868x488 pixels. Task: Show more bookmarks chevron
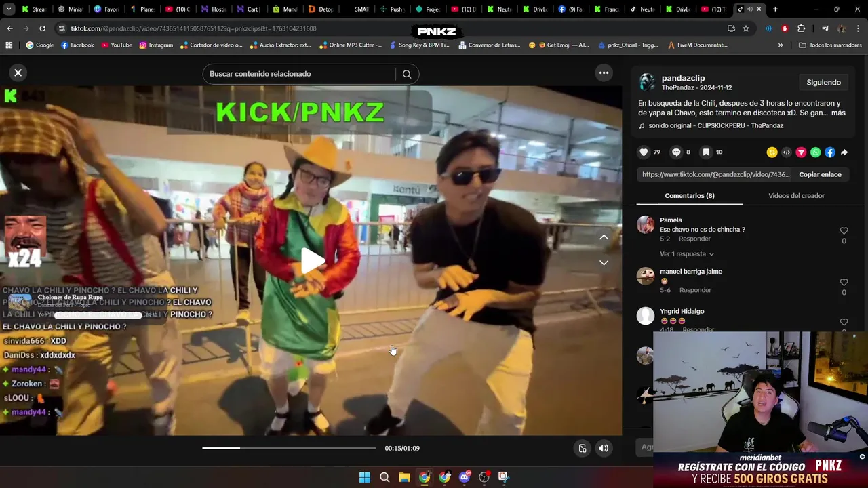(781, 45)
